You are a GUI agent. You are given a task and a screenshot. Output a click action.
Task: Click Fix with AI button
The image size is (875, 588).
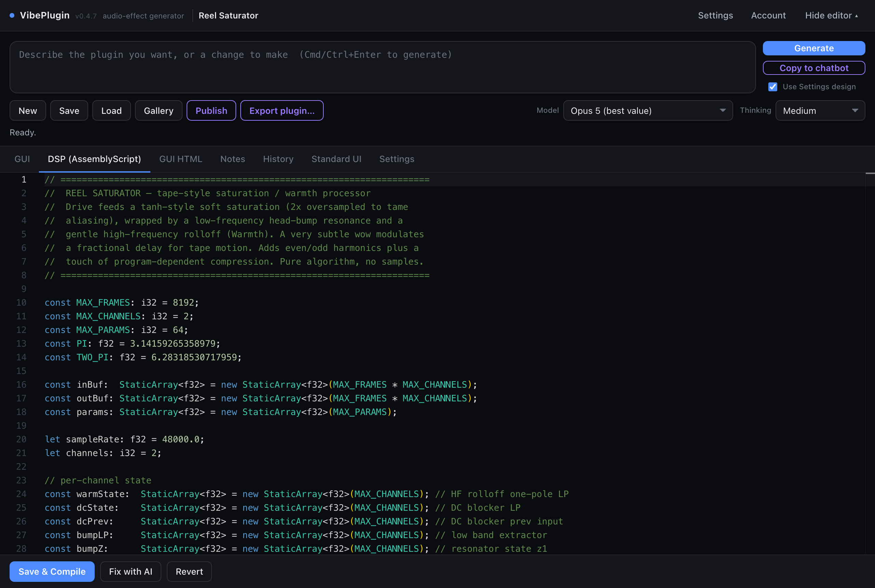coord(131,572)
